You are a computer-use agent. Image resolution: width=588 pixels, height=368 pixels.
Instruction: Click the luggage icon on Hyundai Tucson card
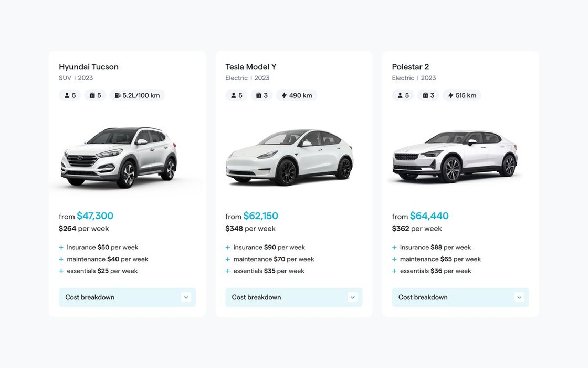point(92,96)
